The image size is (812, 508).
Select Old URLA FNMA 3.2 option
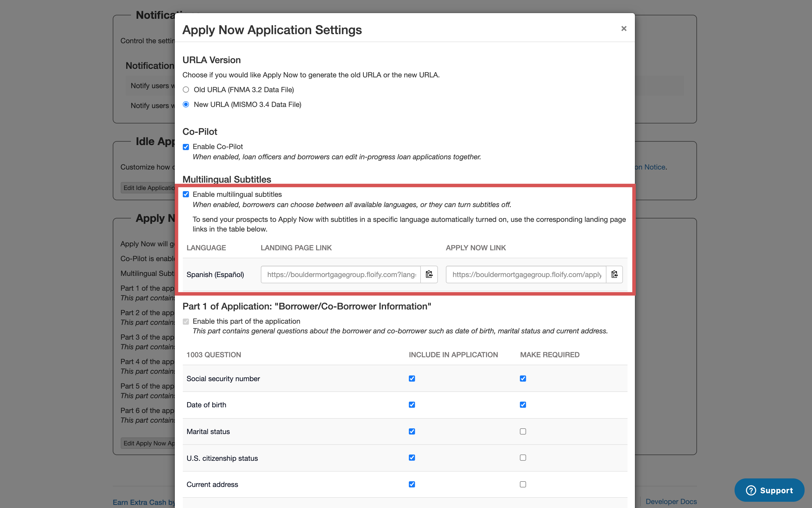(186, 90)
